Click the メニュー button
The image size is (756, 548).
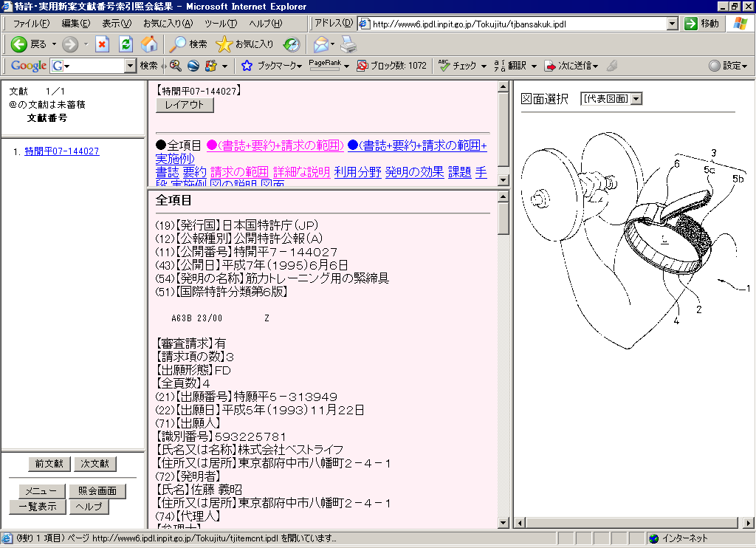[x=41, y=491]
